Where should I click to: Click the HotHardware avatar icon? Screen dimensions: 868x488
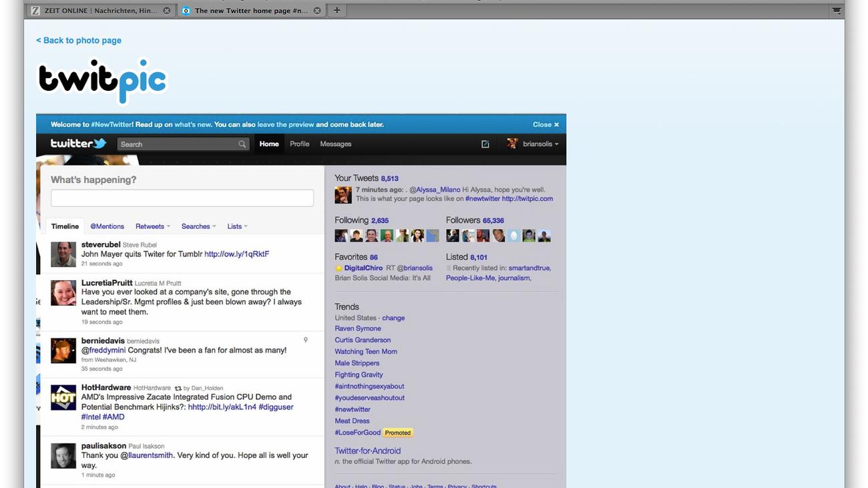click(x=63, y=397)
